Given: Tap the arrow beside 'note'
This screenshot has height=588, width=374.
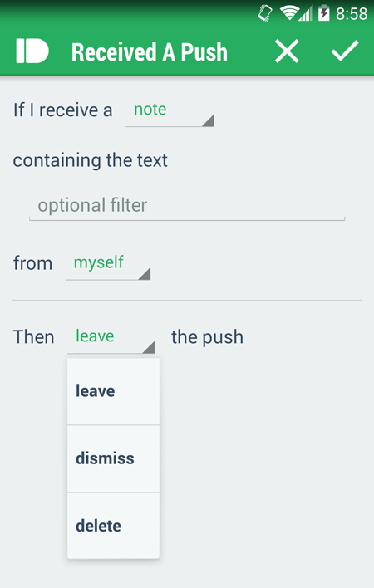Looking at the screenshot, I should tap(209, 120).
